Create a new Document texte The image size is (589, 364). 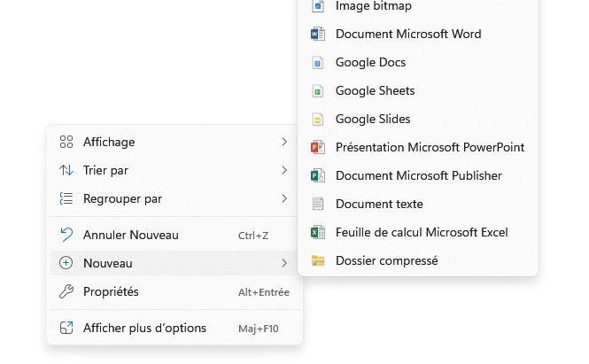click(x=379, y=205)
